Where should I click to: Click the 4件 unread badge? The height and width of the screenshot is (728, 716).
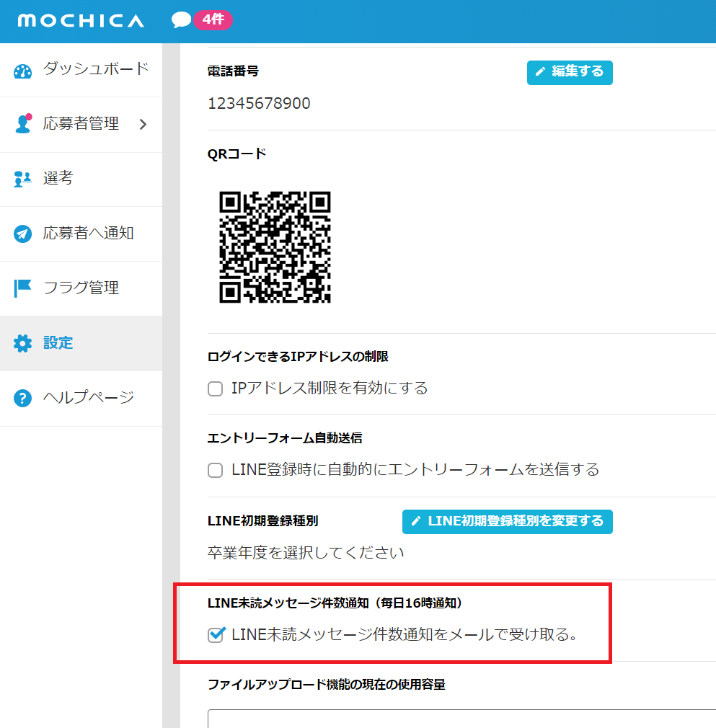click(213, 20)
